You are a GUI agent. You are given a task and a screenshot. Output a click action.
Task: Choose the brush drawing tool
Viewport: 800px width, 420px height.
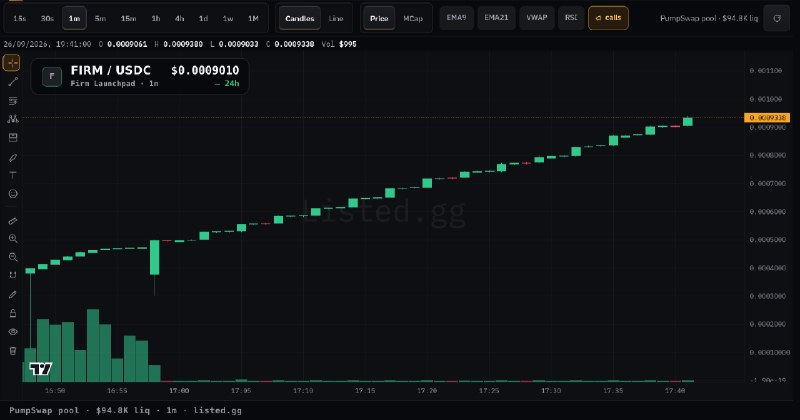point(13,157)
